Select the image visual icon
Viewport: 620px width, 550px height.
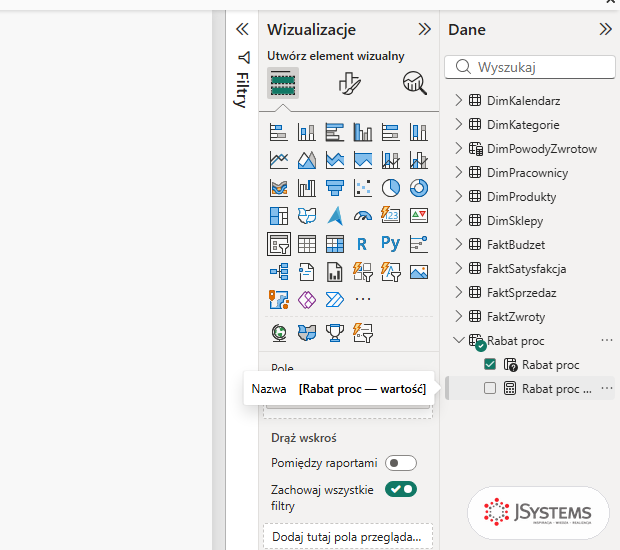(x=419, y=272)
